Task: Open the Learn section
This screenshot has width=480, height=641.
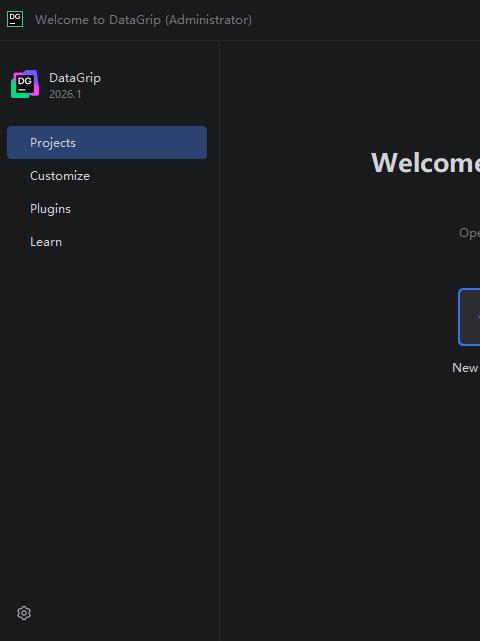Action: tap(107, 242)
